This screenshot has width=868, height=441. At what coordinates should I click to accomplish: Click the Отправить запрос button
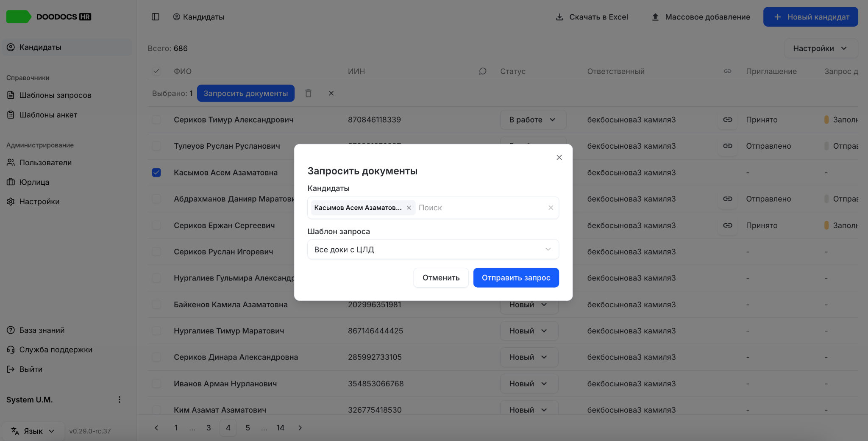516,278
